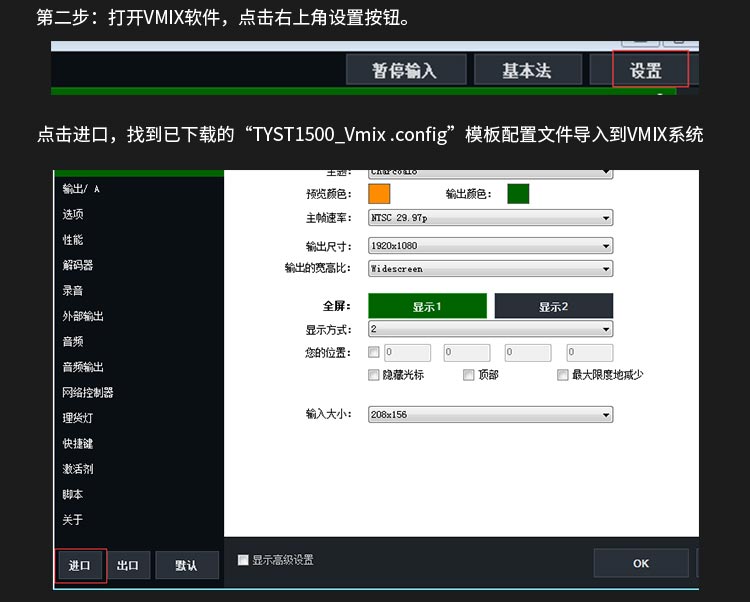Open the 关于 settings category
This screenshot has width=750, height=602.
[x=73, y=519]
